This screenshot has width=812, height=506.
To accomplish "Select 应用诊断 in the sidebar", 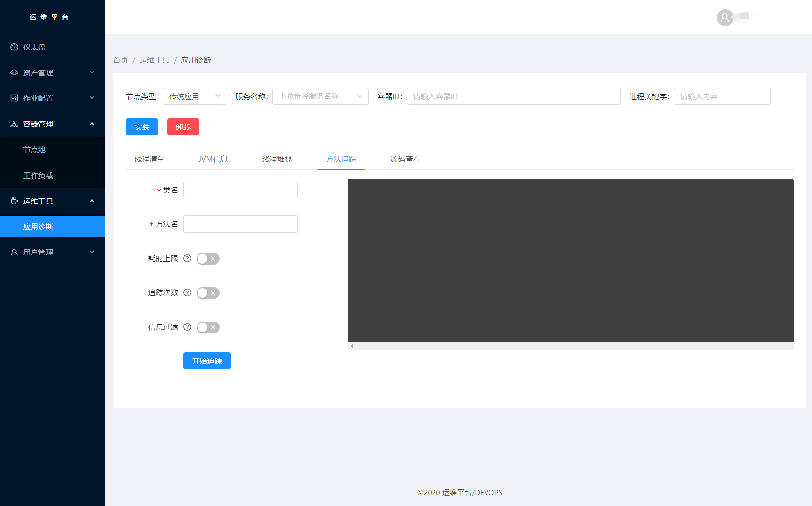I will pos(52,226).
